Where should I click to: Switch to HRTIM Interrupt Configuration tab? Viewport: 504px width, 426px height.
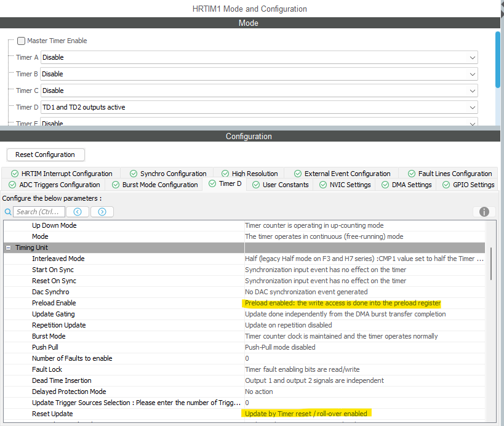click(x=62, y=174)
